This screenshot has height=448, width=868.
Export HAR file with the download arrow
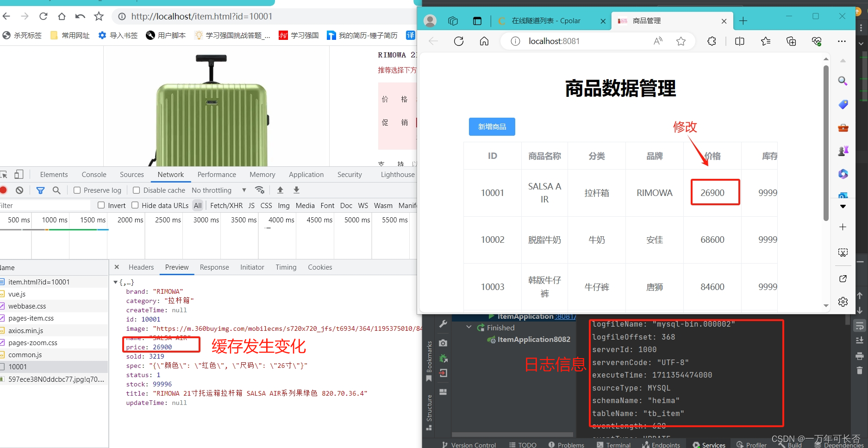point(297,190)
